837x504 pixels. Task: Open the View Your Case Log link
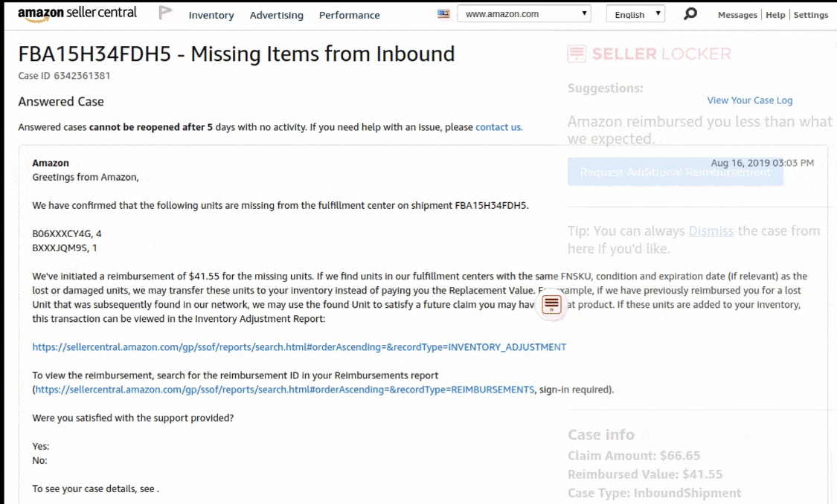[x=750, y=100]
